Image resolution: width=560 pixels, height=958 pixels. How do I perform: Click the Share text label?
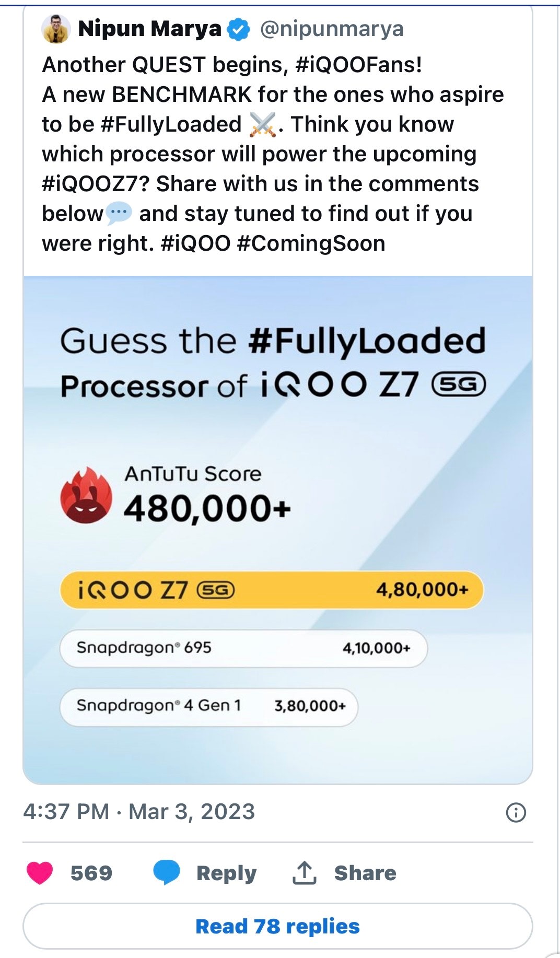pyautogui.click(x=365, y=873)
